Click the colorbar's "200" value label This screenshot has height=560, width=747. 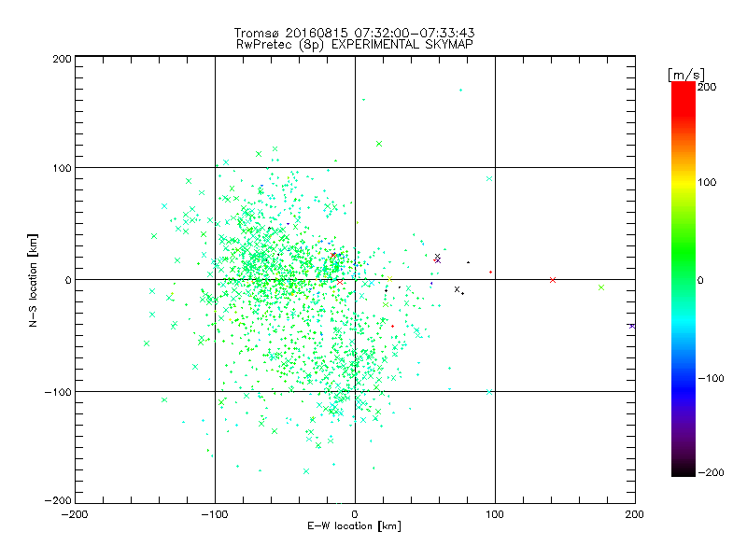707,87
